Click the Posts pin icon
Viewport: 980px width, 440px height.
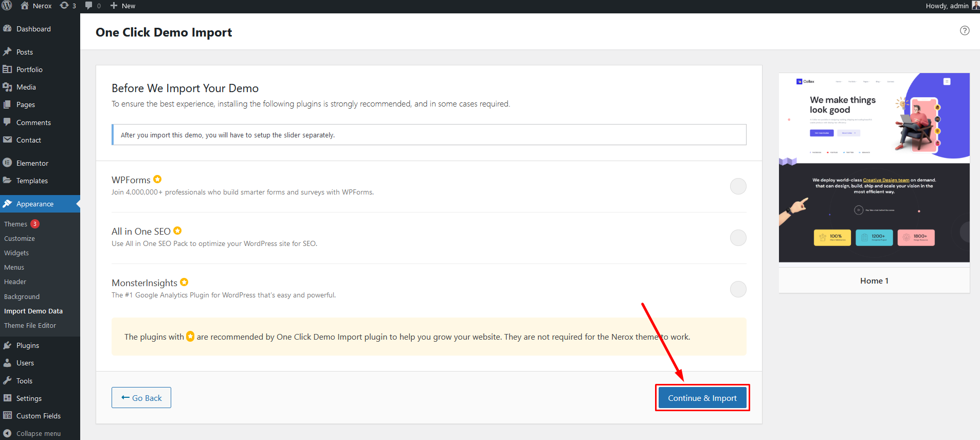tap(7, 52)
